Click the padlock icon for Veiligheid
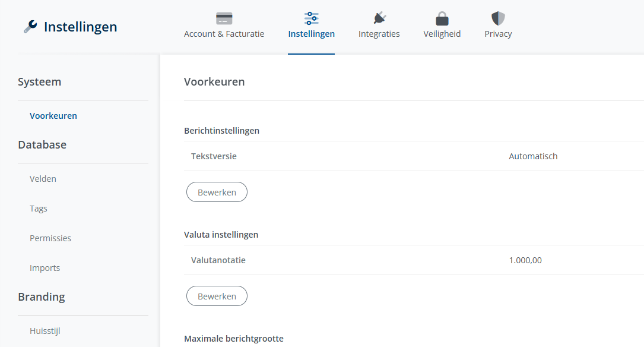Viewport: 644px width, 347px height. pyautogui.click(x=442, y=18)
